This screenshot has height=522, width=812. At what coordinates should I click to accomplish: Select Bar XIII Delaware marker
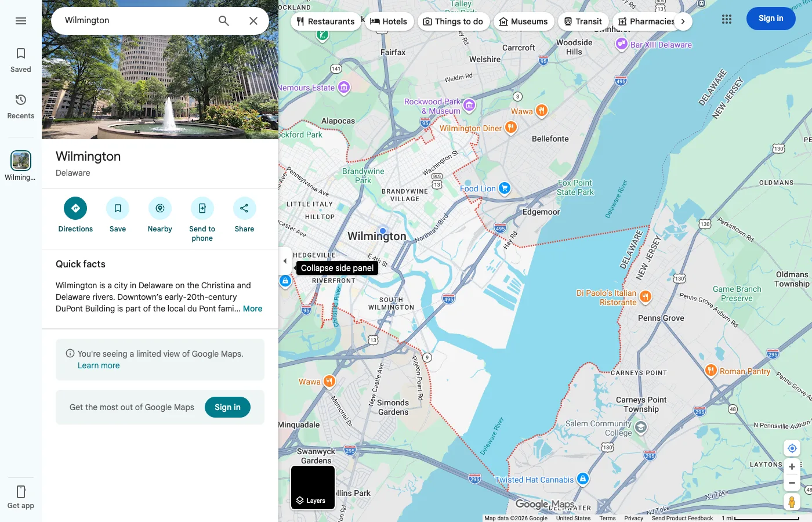[621, 44]
